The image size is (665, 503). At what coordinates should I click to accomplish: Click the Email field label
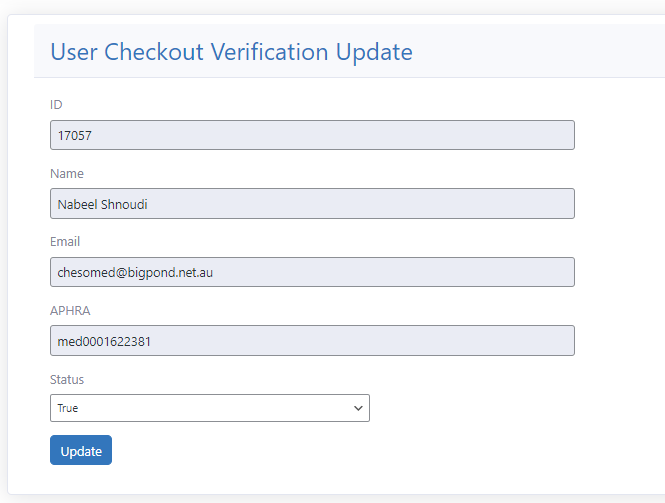pyautogui.click(x=65, y=242)
